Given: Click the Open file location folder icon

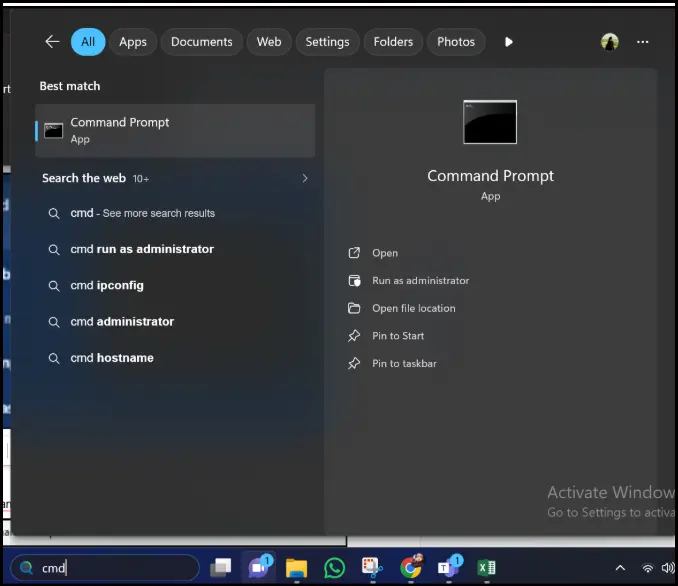Looking at the screenshot, I should click(354, 308).
